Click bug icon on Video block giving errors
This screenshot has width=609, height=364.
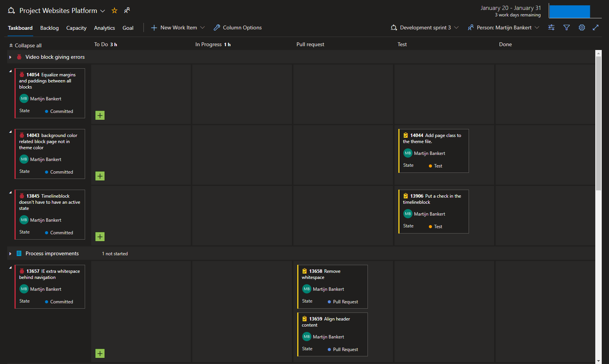pos(19,57)
